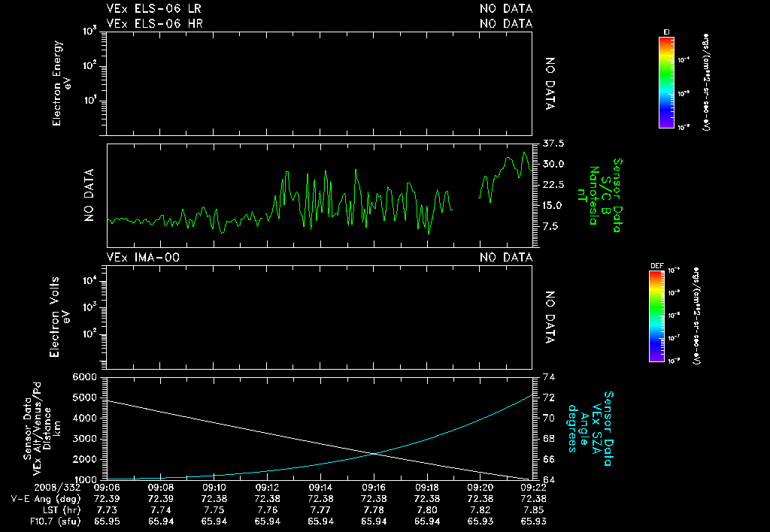Click F10.7 value 65.95
This screenshot has height=532, width=770.
tap(107, 521)
